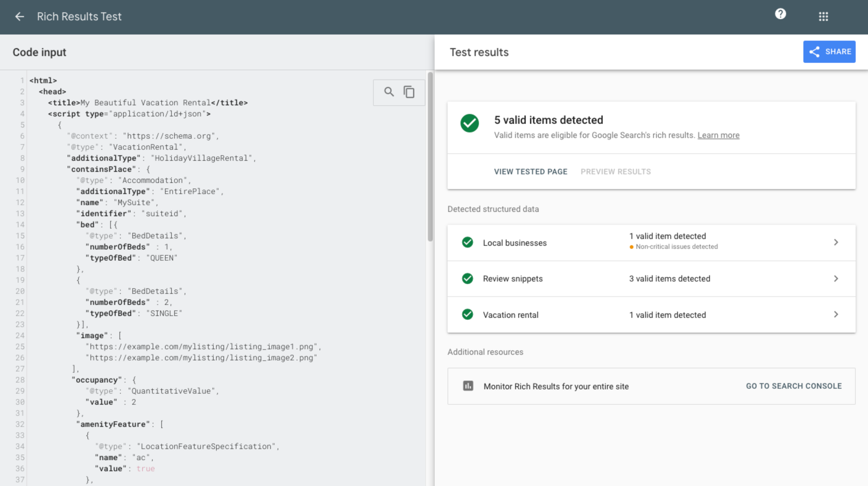Click the Learn more link
The width and height of the screenshot is (868, 486).
click(x=718, y=135)
